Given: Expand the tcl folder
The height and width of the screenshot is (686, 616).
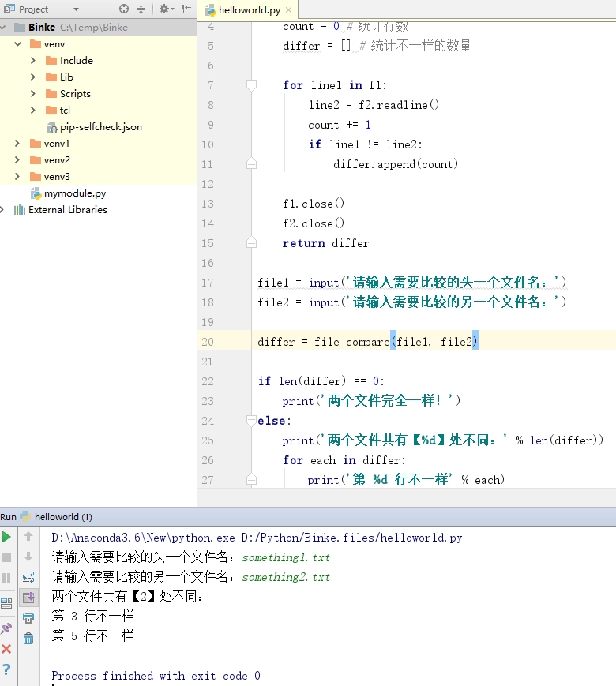Looking at the screenshot, I should click(x=33, y=111).
